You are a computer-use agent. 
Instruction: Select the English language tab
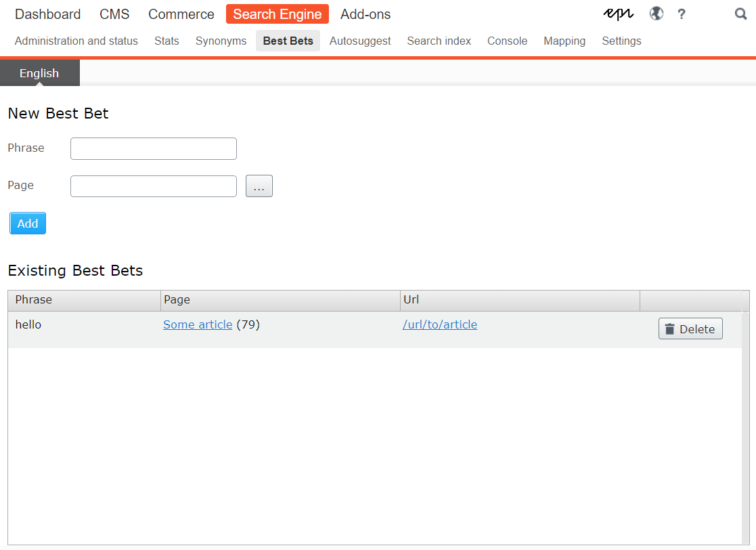[x=39, y=73]
